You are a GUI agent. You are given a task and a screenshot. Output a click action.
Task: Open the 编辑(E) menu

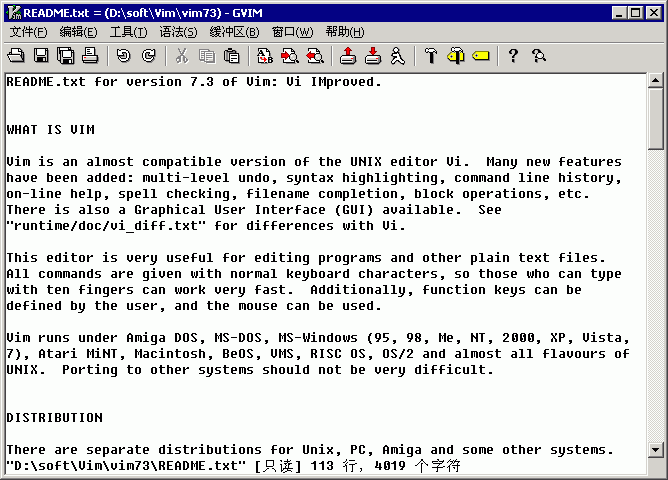click(x=78, y=32)
